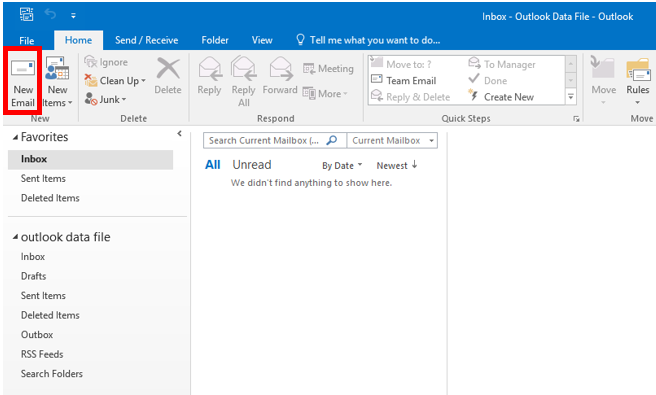Select the Move to: ? quick step
The image size is (656, 395).
pos(402,64)
